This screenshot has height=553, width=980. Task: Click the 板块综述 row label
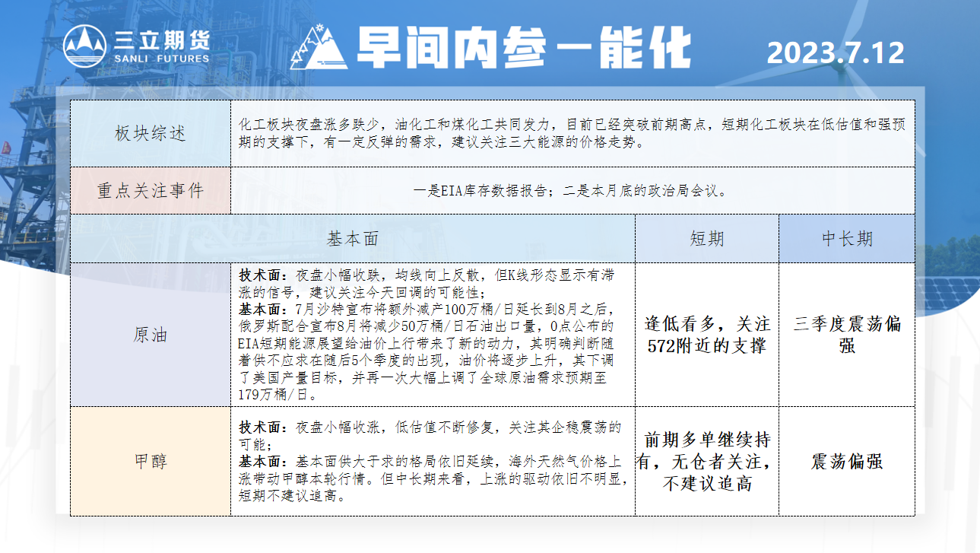(151, 134)
